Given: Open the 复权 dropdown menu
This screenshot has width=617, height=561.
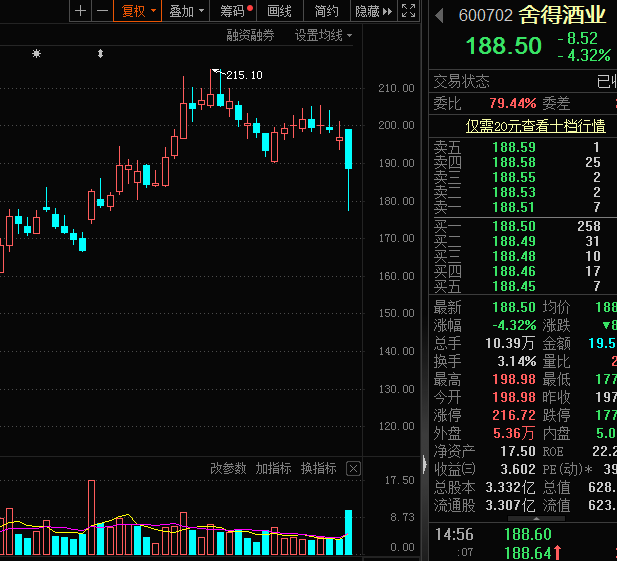Looking at the screenshot, I should [x=138, y=11].
